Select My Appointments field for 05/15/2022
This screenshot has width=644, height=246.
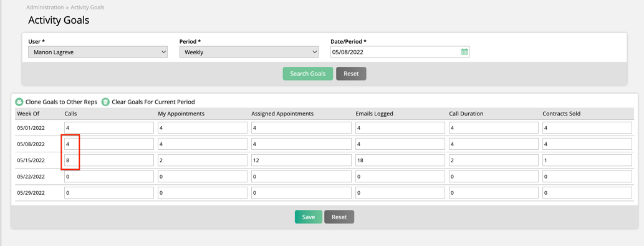[203, 160]
